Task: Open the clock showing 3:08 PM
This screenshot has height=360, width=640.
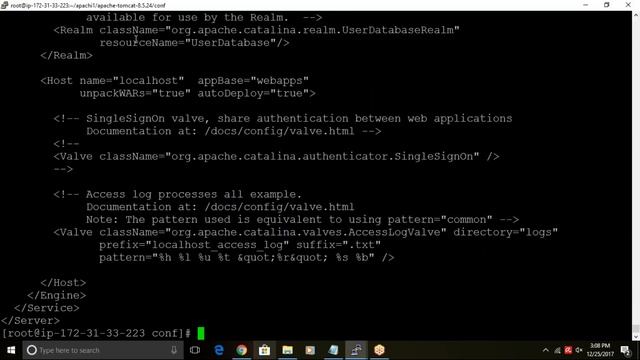Action: [x=600, y=350]
